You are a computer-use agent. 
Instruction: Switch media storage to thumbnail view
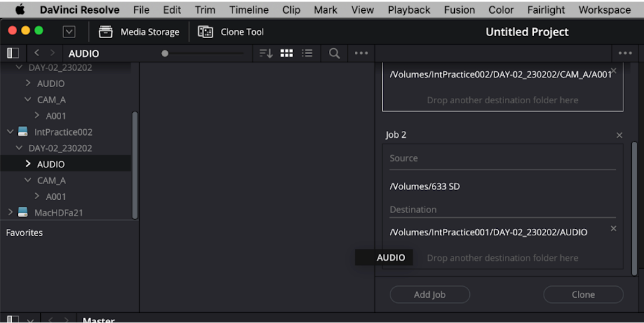[x=287, y=53]
